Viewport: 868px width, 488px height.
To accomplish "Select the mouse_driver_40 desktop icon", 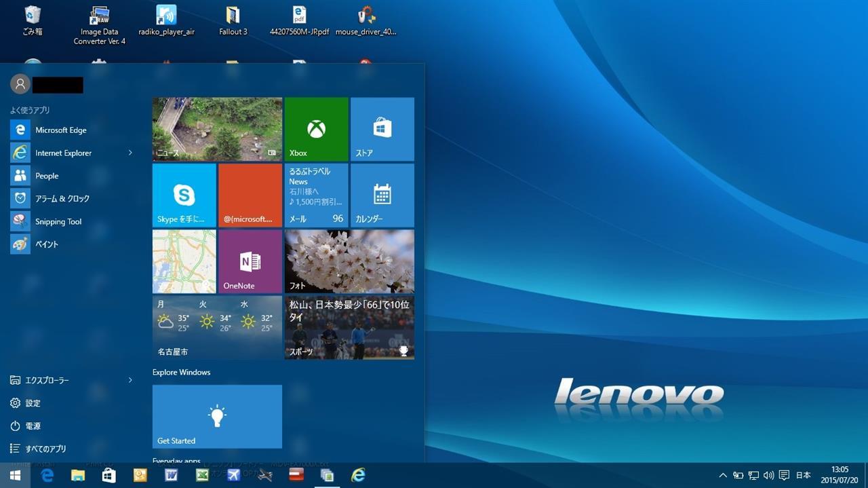I will (x=366, y=21).
